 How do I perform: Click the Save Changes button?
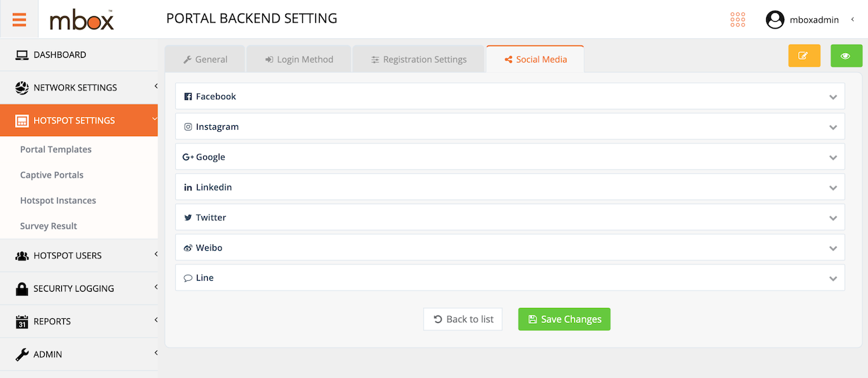click(x=564, y=320)
